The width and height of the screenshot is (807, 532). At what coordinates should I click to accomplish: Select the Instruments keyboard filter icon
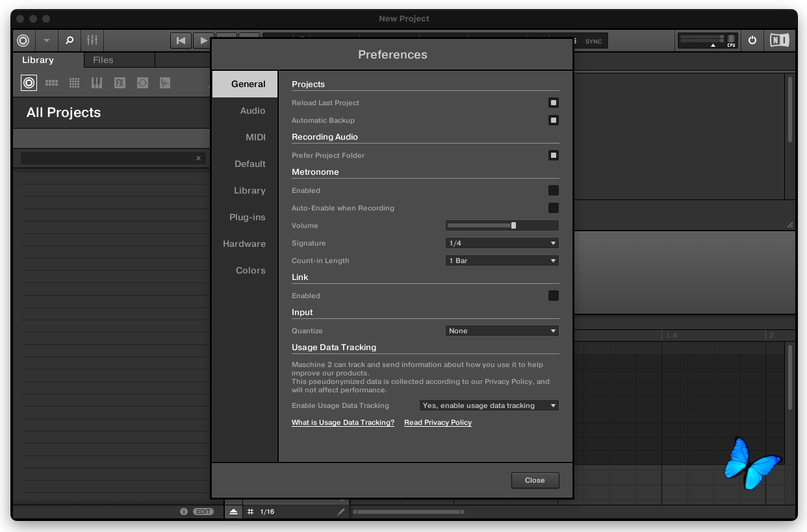[x=97, y=83]
